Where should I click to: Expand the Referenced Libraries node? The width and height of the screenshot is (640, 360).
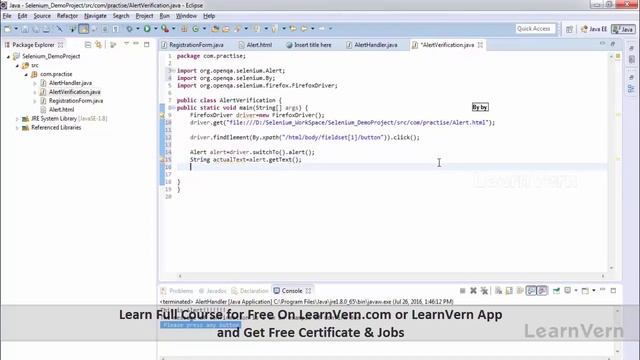click(x=17, y=128)
